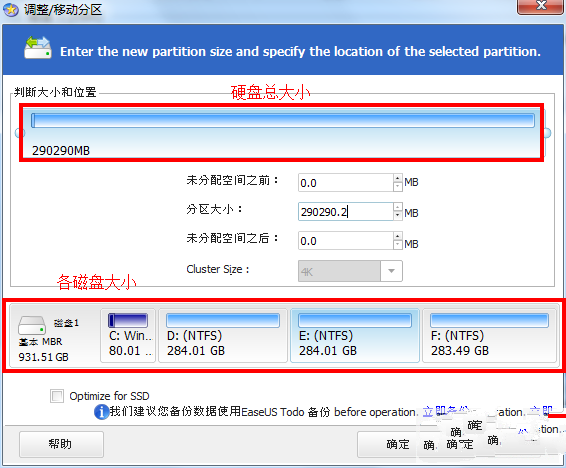Click the Disk 1 hard drive icon

(x=32, y=325)
